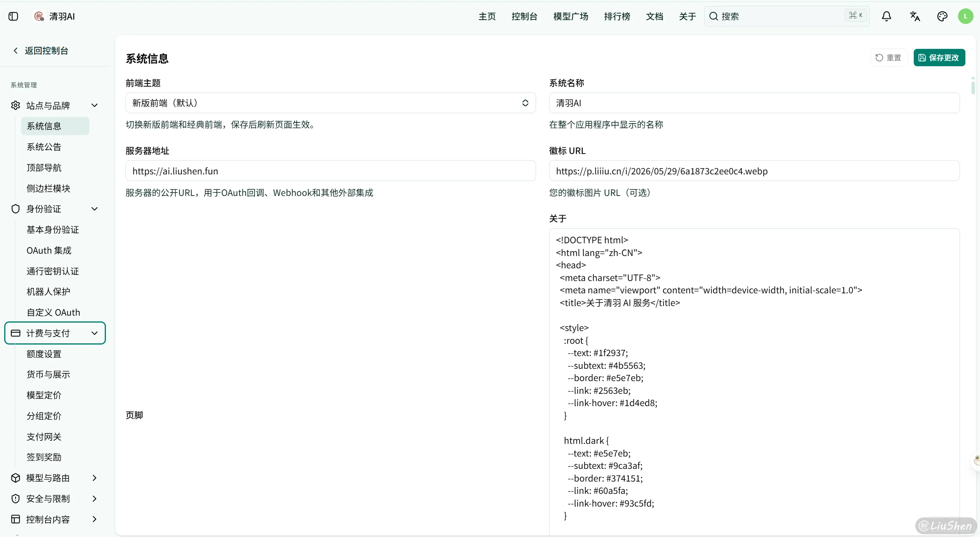Open 模型广场 from top navigation

coord(571,16)
